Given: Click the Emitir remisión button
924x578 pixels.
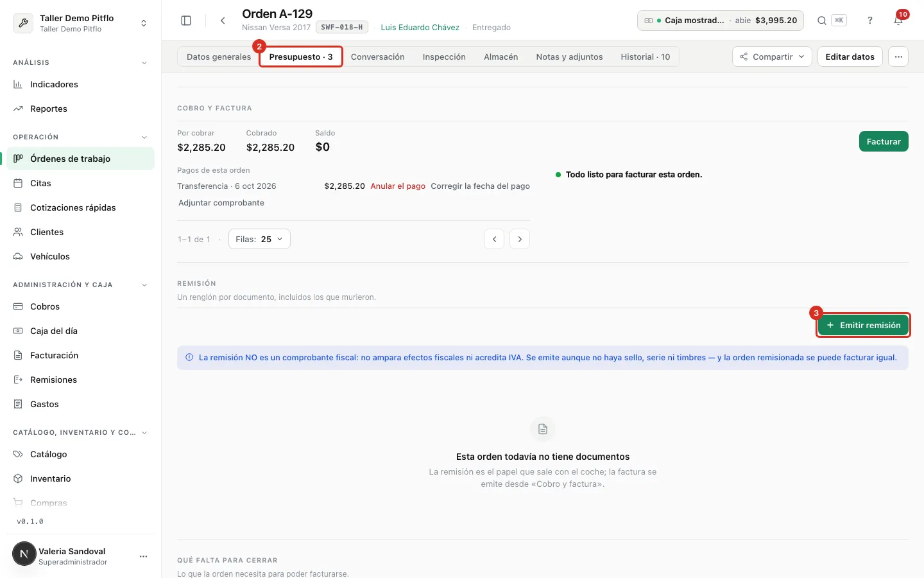Looking at the screenshot, I should tap(864, 325).
